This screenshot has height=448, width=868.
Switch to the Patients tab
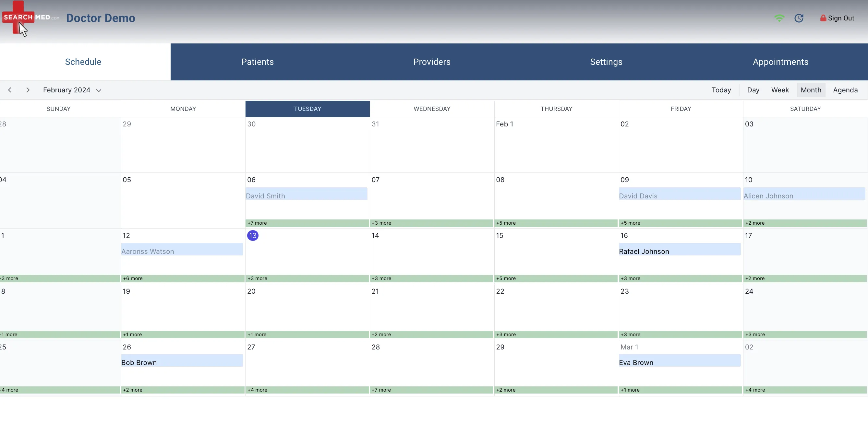click(x=258, y=62)
